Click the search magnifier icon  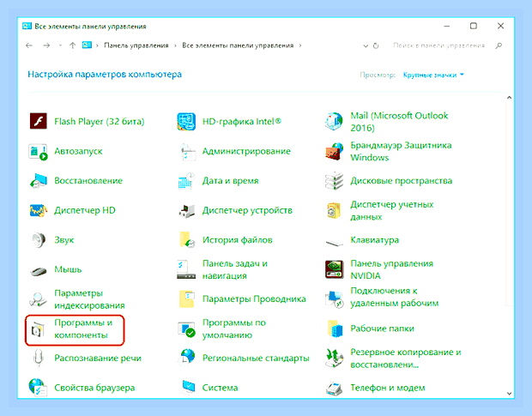click(x=499, y=45)
